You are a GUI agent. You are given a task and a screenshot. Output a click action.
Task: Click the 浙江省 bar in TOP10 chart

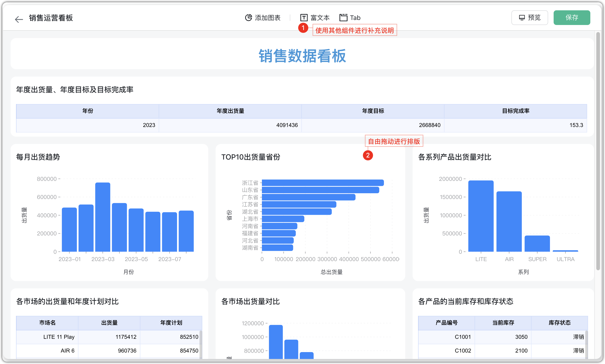(322, 183)
